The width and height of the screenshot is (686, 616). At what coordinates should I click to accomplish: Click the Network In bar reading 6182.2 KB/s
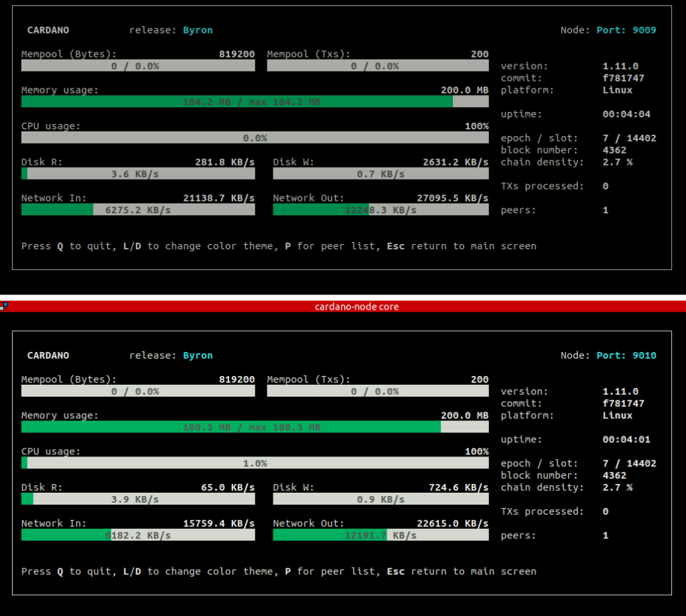(138, 535)
